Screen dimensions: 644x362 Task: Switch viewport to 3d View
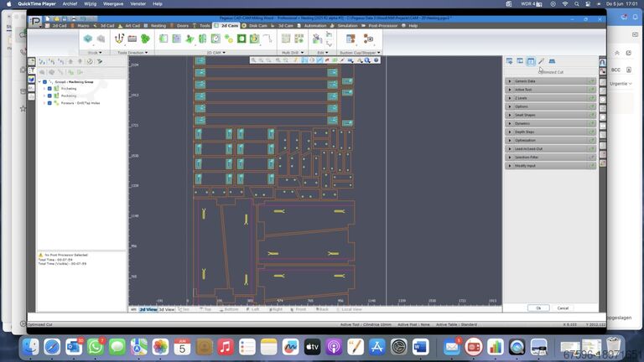click(166, 309)
